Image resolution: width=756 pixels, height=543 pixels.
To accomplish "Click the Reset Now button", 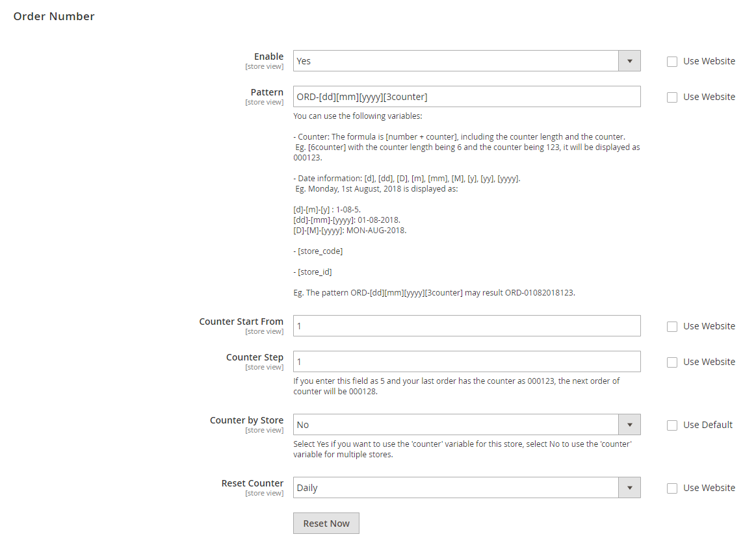I will pos(326,524).
